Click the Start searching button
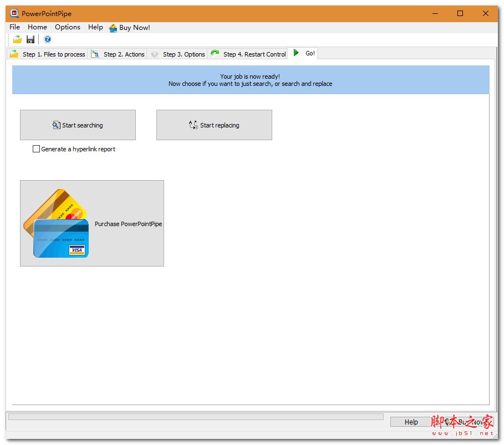Image resolution: width=504 pixels, height=445 pixels. click(78, 125)
